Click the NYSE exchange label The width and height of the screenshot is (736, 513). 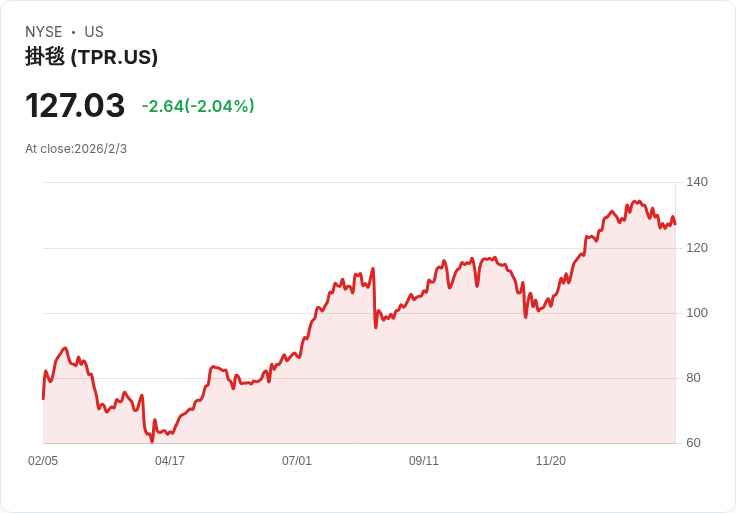[43, 32]
